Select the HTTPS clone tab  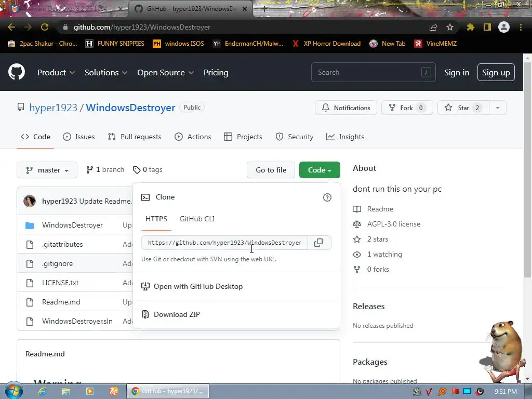156,219
